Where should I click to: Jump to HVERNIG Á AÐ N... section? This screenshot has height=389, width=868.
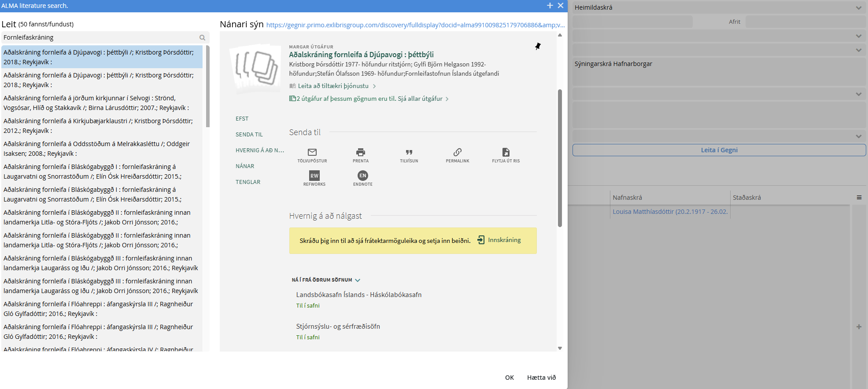tap(260, 150)
